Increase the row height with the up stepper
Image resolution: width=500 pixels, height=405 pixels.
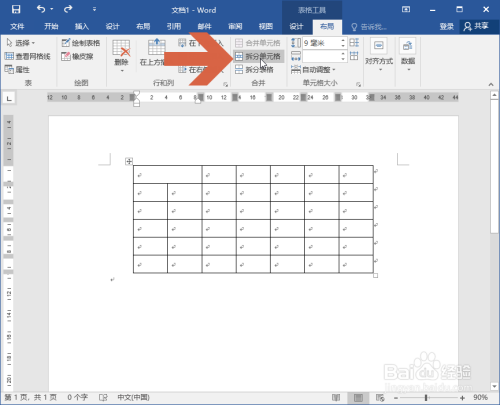point(343,40)
